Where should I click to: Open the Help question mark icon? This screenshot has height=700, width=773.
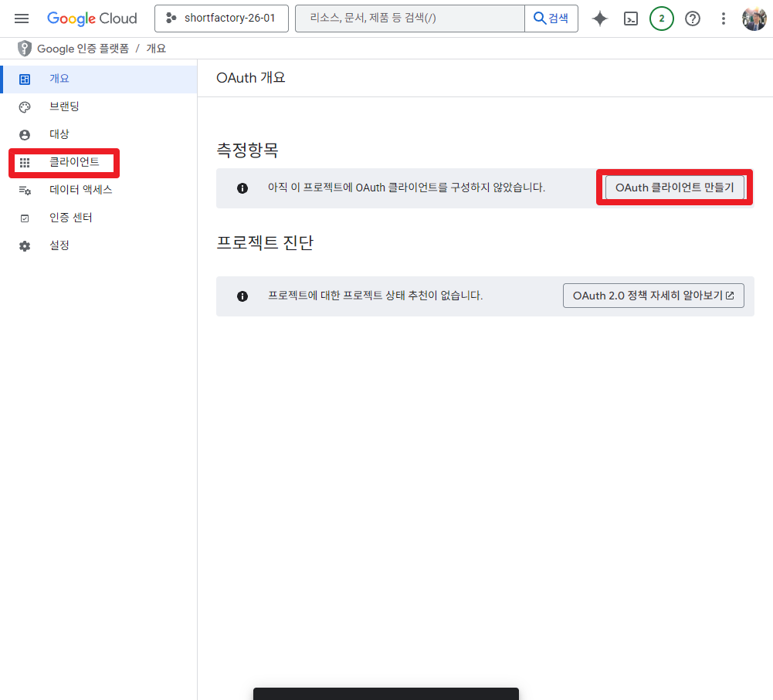coord(693,19)
